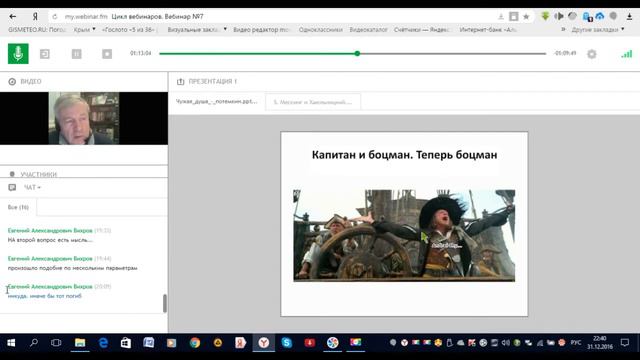Go back with the browser back arrow

[13, 17]
